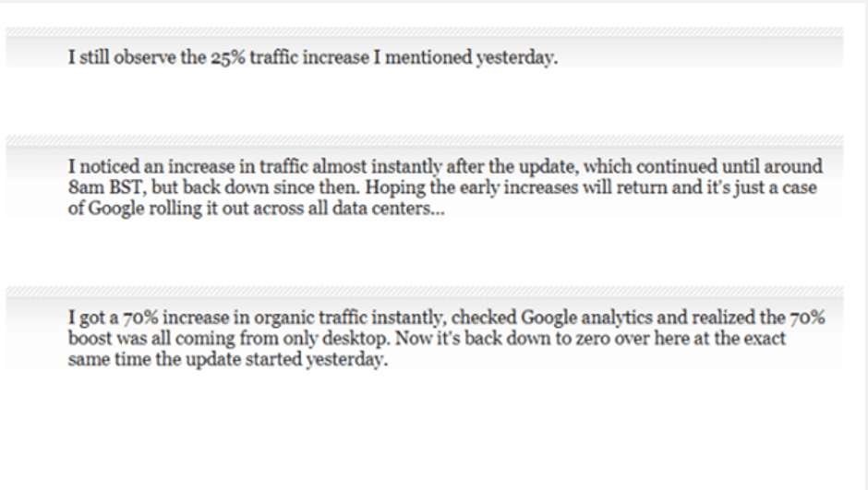Select the word "mentioned" in the first quote
868x490 pixels.
[x=428, y=57]
